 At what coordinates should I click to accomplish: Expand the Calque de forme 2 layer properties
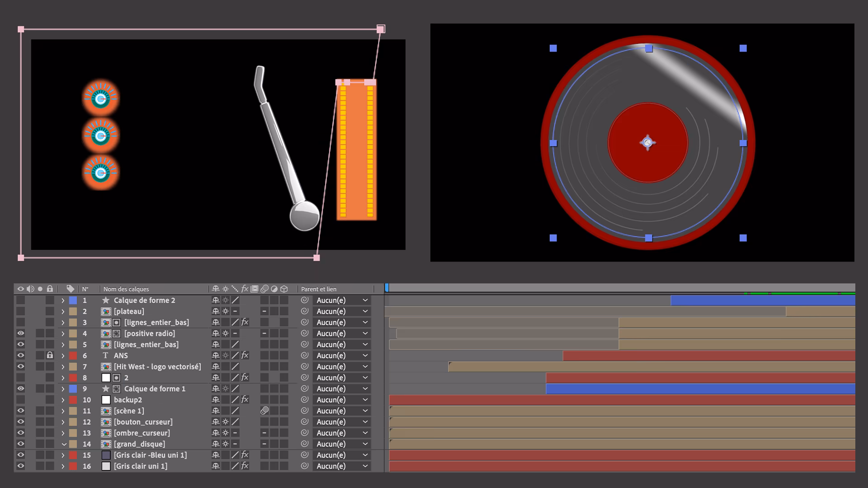63,300
